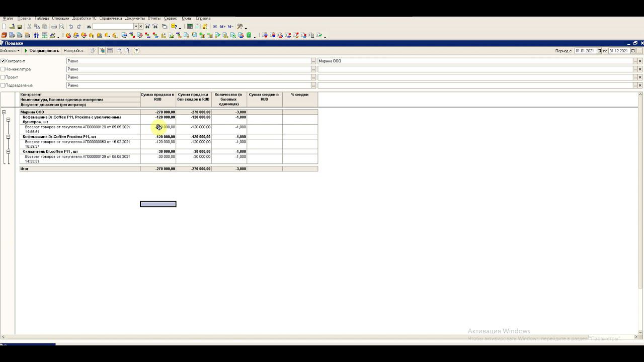Select the Итог total row label
Viewport: 644px width, 362px height.
[x=80, y=168]
